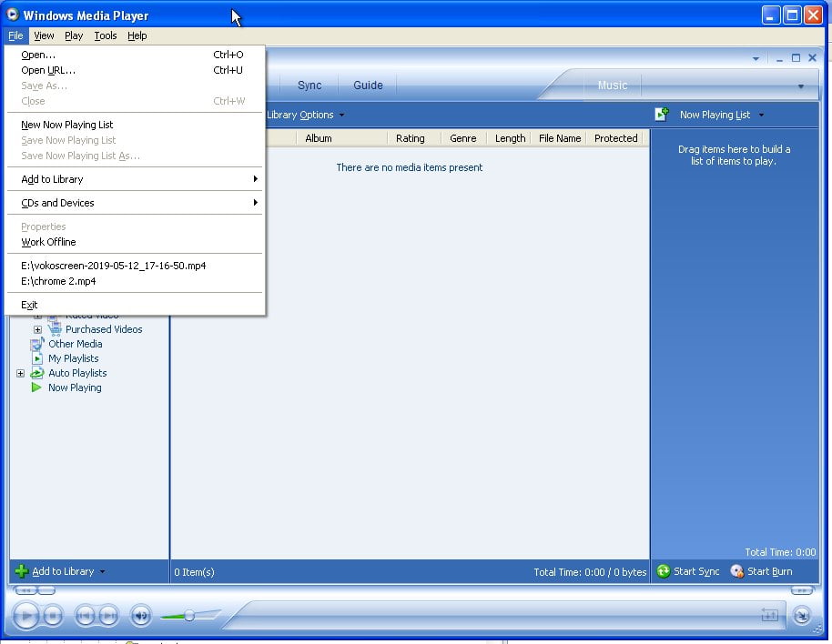Open the Tools menu
The width and height of the screenshot is (832, 644).
point(105,35)
